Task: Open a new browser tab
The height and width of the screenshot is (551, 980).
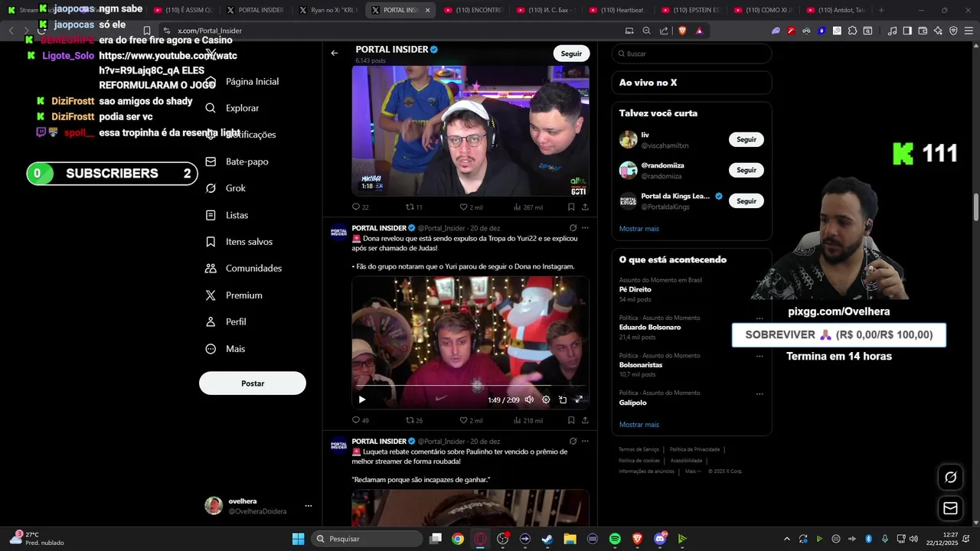Action: pos(881,10)
